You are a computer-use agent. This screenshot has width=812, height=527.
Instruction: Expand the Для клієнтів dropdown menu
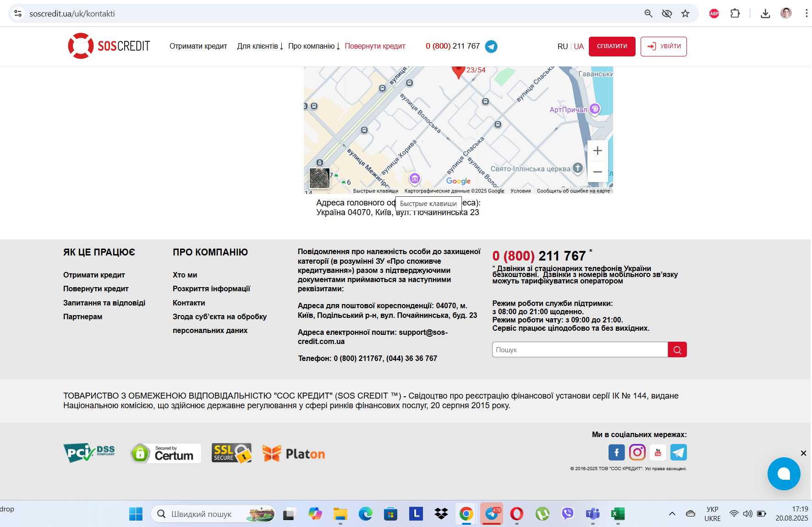click(x=260, y=46)
